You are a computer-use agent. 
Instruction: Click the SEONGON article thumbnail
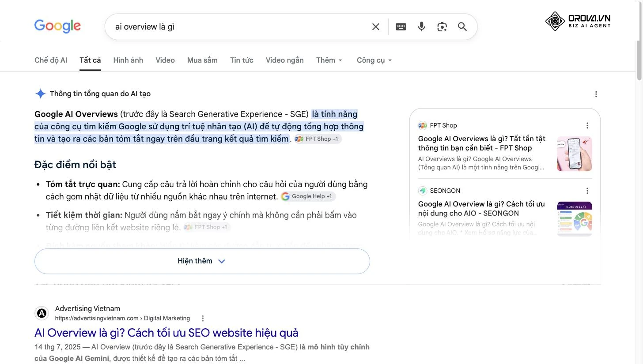click(x=575, y=219)
